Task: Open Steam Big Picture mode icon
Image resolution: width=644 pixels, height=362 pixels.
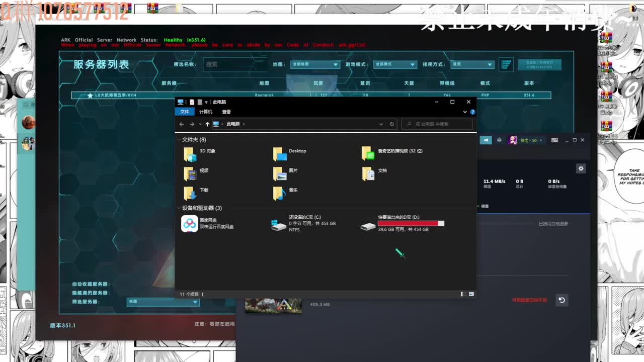Action: pos(555,140)
